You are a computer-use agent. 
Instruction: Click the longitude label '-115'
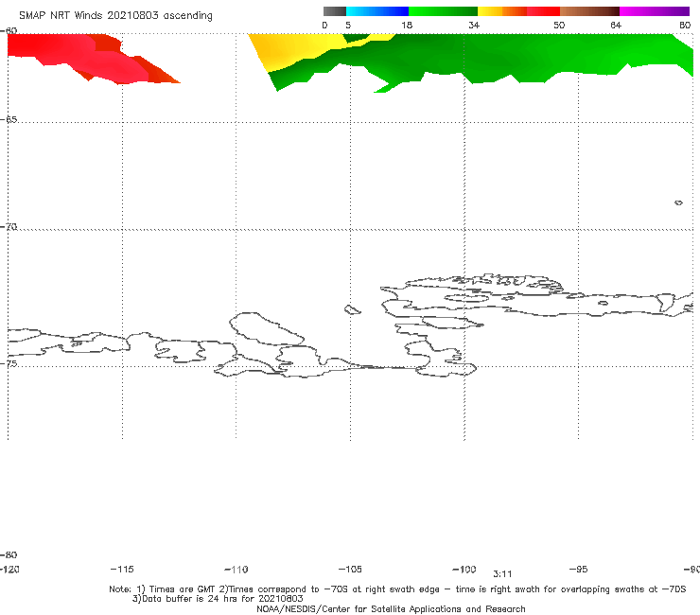[x=122, y=570]
